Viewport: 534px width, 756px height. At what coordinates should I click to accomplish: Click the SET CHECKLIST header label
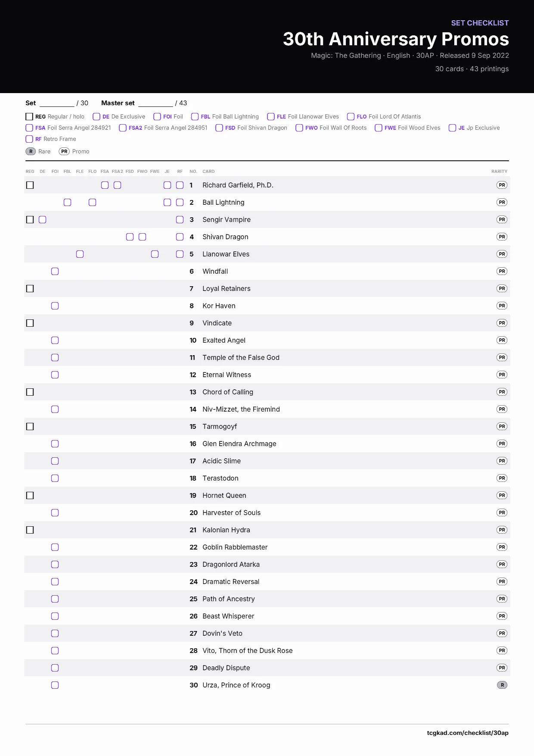coord(480,23)
